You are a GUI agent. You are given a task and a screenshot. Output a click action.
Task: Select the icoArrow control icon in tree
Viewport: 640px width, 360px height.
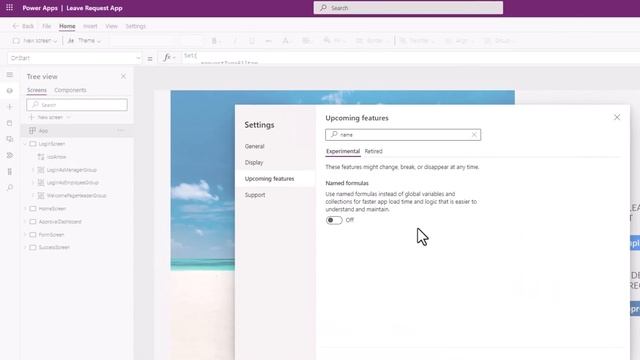click(x=41, y=157)
